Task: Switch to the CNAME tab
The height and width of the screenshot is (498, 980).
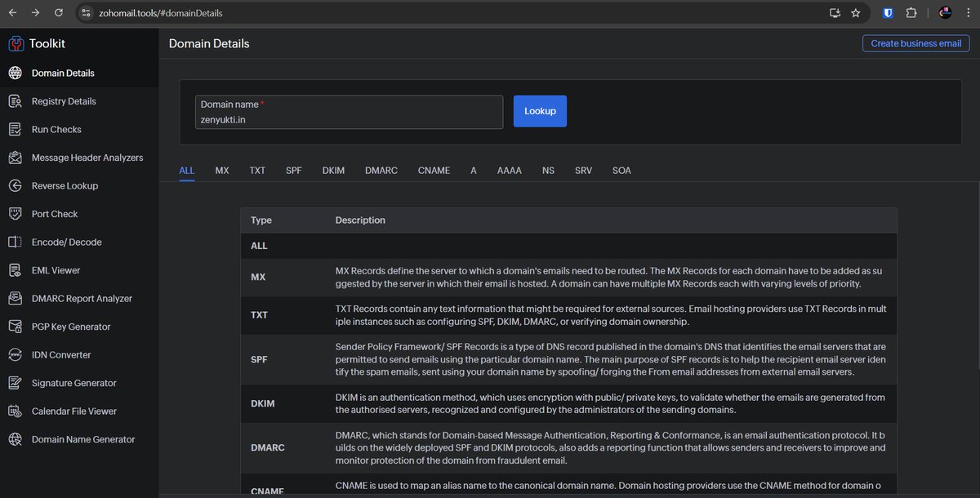Action: click(434, 171)
